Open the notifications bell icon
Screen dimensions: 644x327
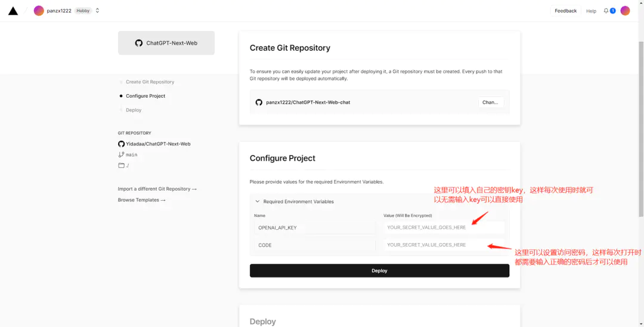[x=606, y=11]
